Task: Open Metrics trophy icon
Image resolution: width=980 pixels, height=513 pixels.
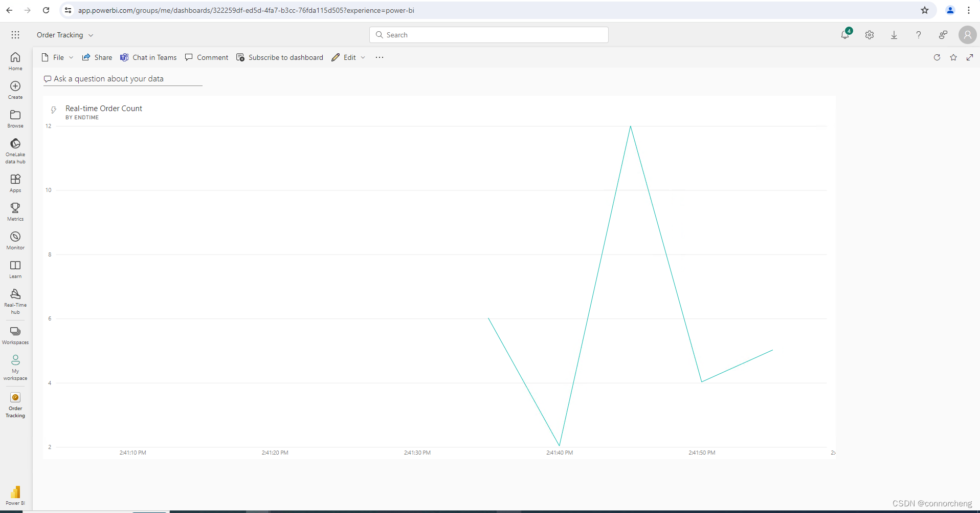Action: coord(15,211)
